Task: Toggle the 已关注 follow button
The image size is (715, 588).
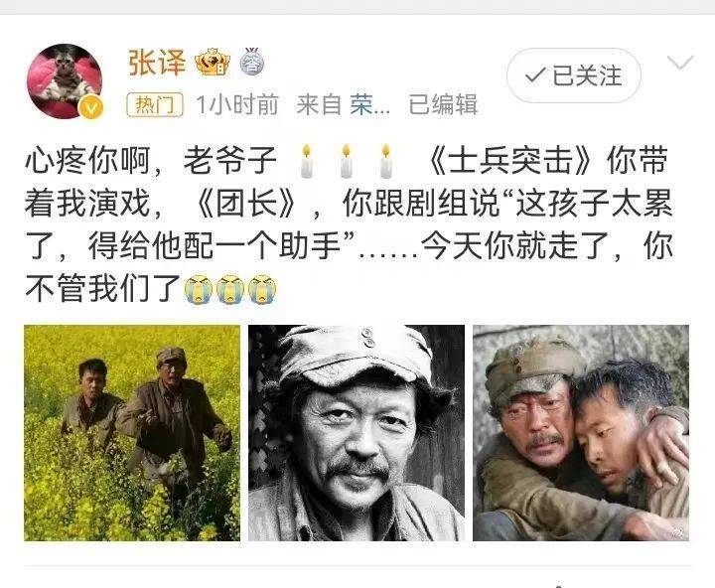Action: pyautogui.click(x=574, y=75)
